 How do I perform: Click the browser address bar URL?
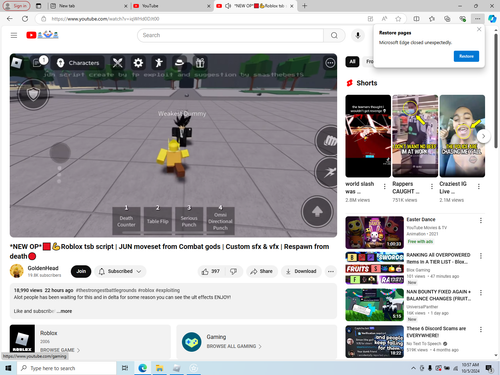pos(105,19)
